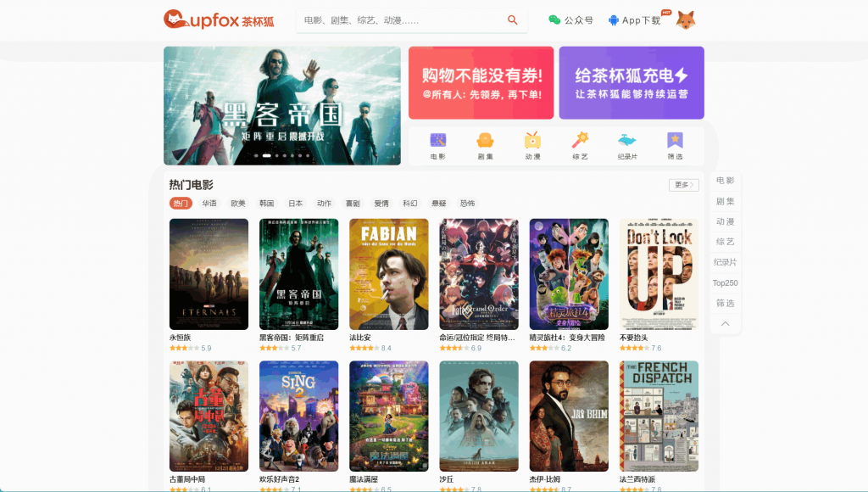Open the 魔法满屋 poster
This screenshot has height=492, width=868.
click(x=388, y=417)
